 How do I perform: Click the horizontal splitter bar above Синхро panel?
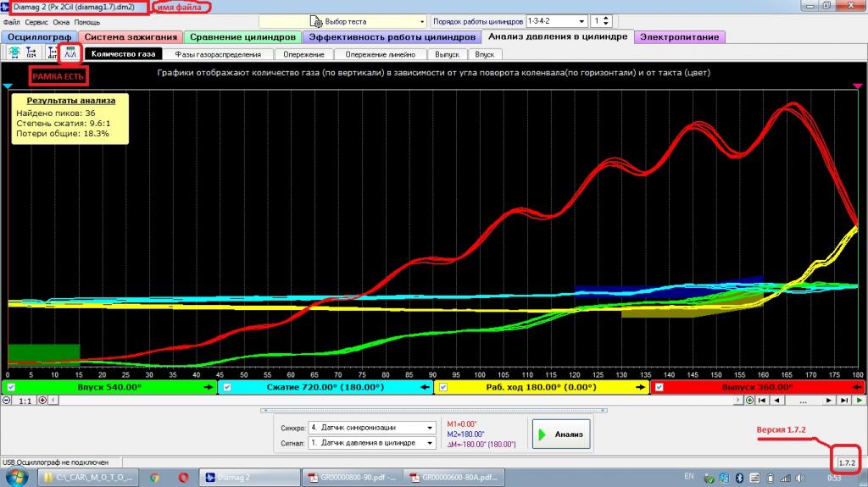(433, 411)
